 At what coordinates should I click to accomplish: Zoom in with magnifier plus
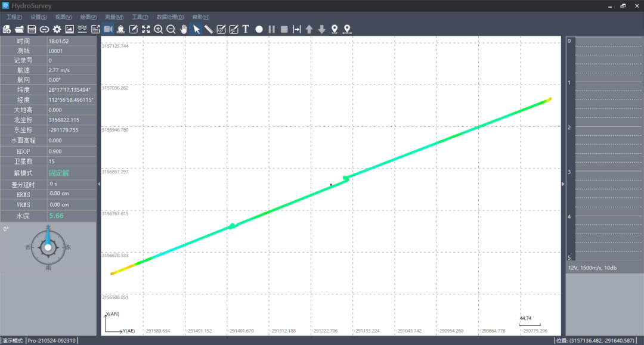coord(158,29)
